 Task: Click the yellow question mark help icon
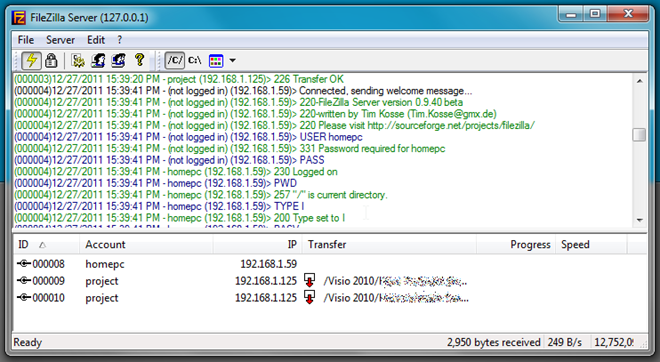point(139,60)
